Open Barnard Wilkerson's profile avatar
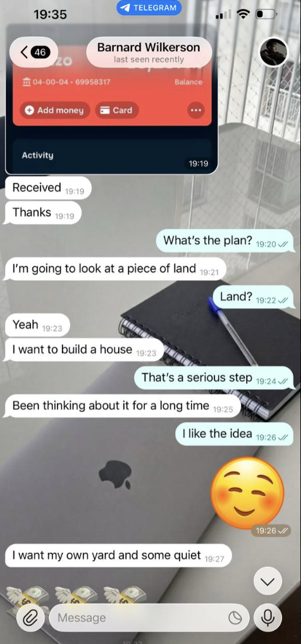This screenshot has width=301, height=644. click(x=274, y=52)
